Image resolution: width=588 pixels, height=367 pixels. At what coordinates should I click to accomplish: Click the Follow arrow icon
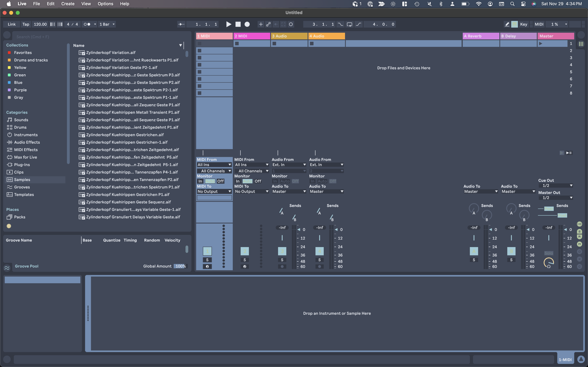[181, 24]
